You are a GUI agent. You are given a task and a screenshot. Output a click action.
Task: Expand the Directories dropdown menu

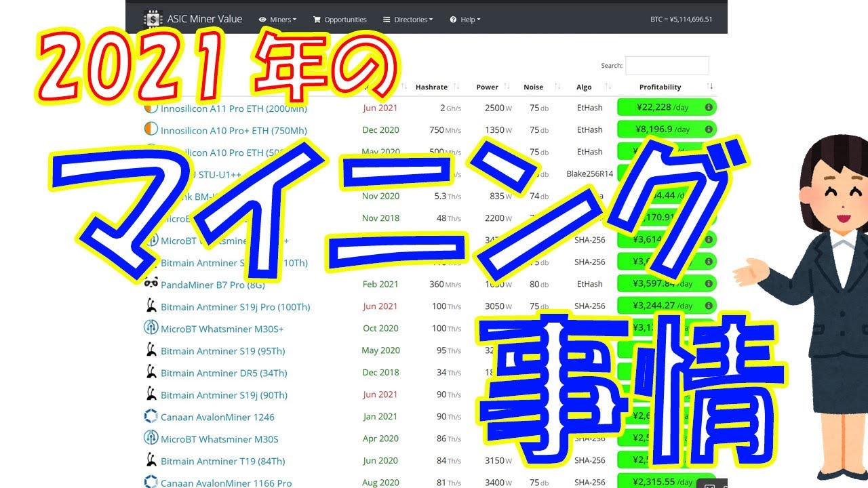coord(408,20)
